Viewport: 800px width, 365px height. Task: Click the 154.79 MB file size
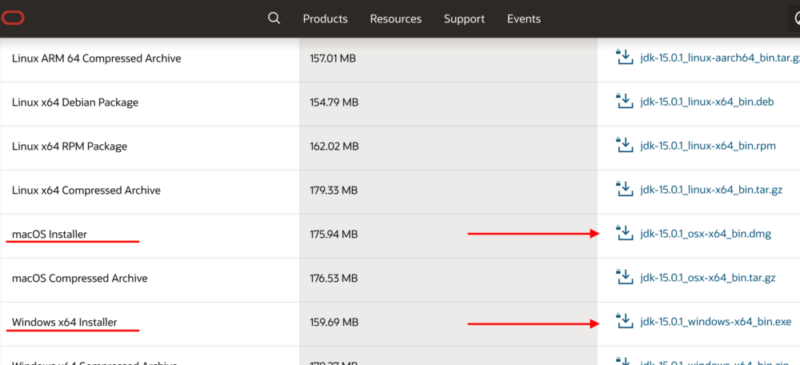tap(334, 102)
